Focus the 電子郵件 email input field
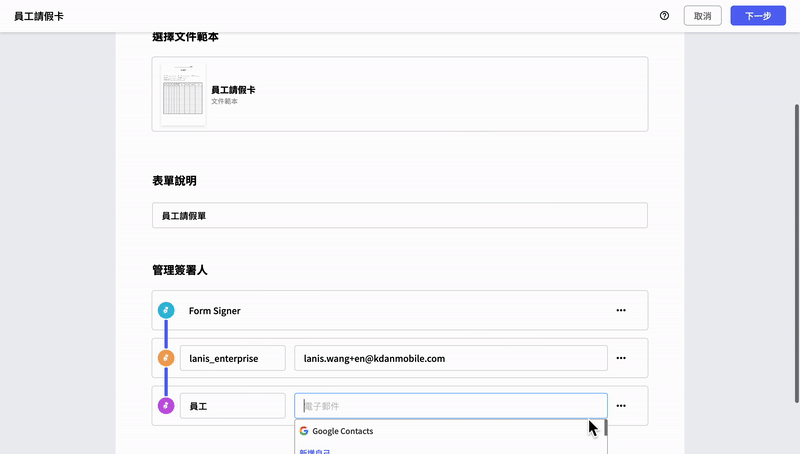This screenshot has height=454, width=800. (x=451, y=406)
